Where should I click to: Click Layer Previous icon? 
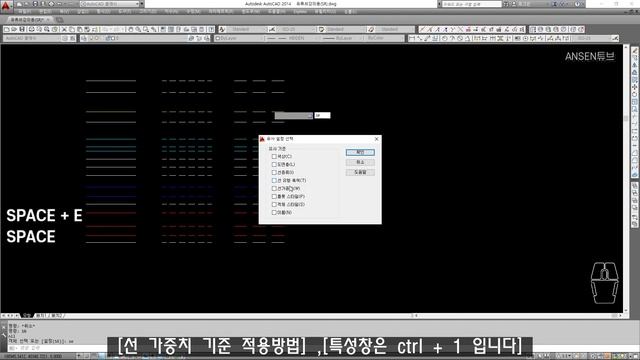pos(199,38)
